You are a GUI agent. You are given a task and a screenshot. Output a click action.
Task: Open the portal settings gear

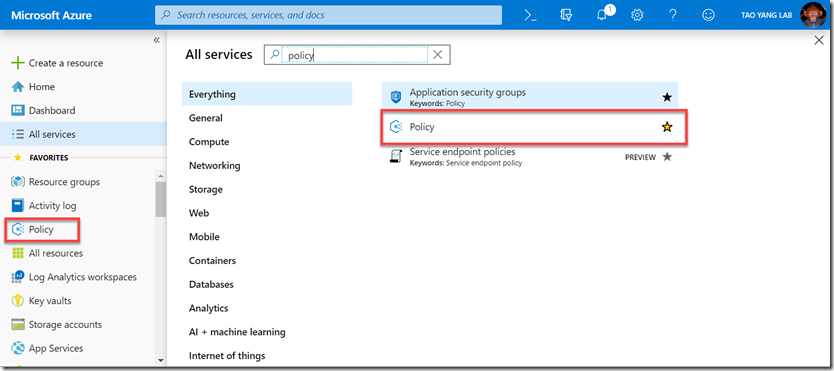(637, 15)
